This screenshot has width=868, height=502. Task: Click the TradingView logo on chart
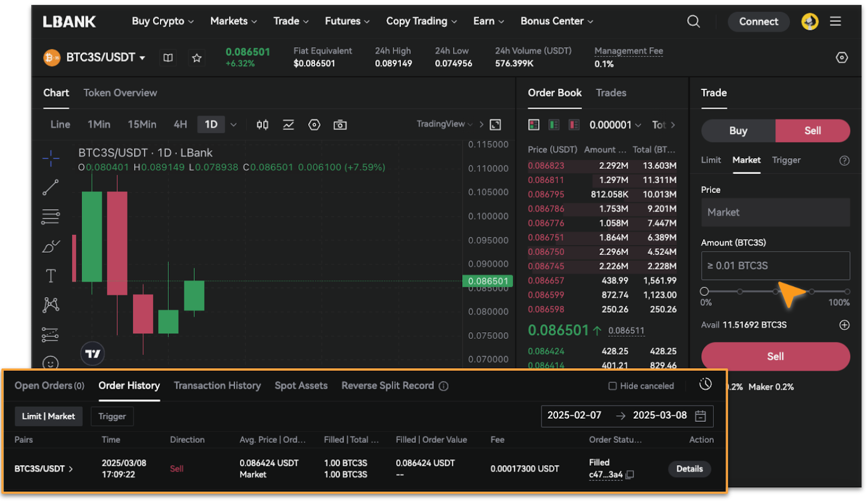point(93,353)
